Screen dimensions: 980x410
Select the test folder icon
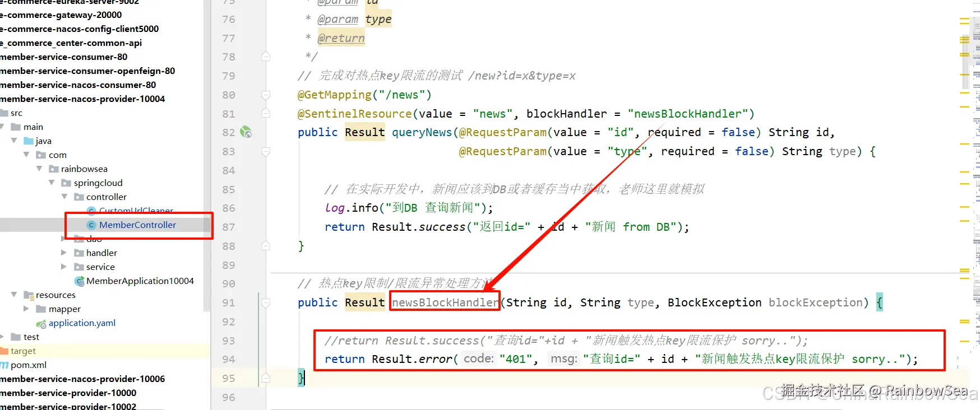click(16, 337)
